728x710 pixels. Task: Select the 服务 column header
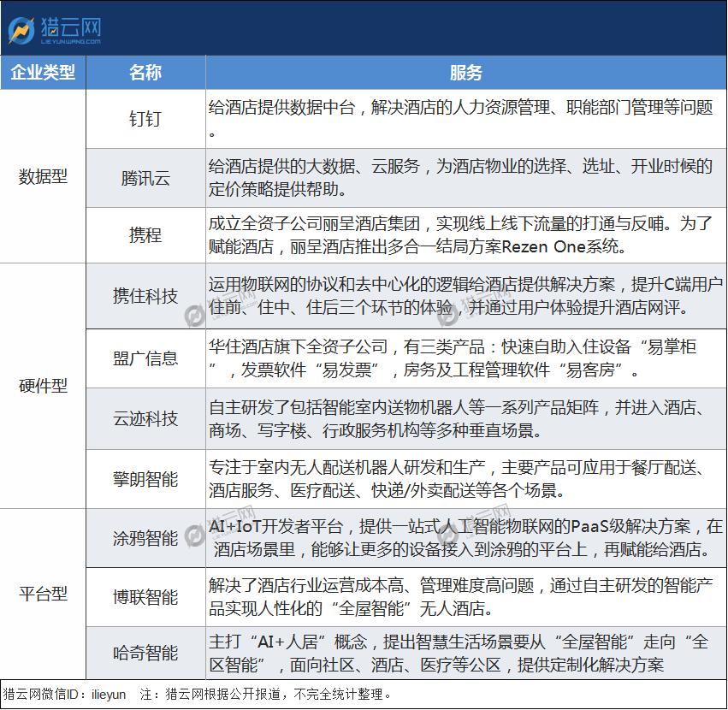tap(465, 73)
